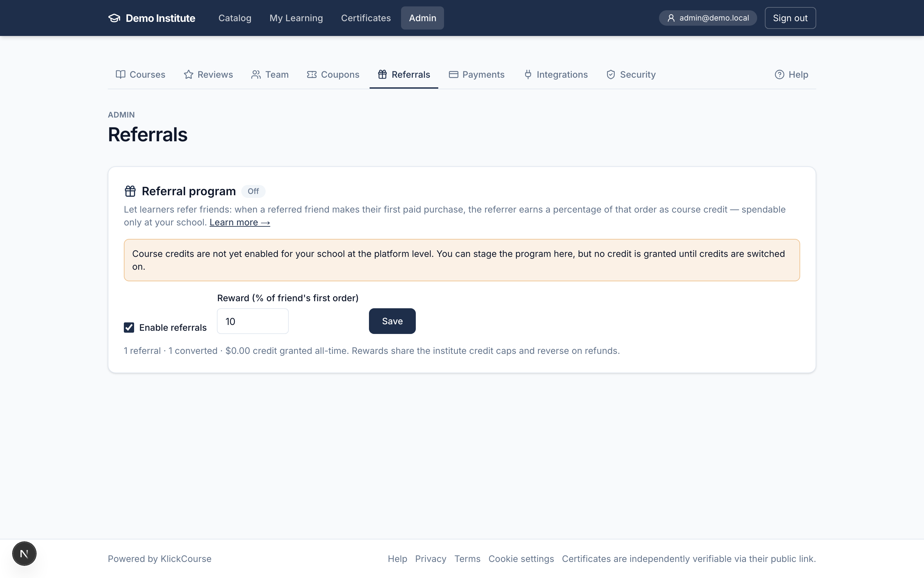Open the Security admin tab
The height and width of the screenshot is (578, 924).
coord(631,74)
